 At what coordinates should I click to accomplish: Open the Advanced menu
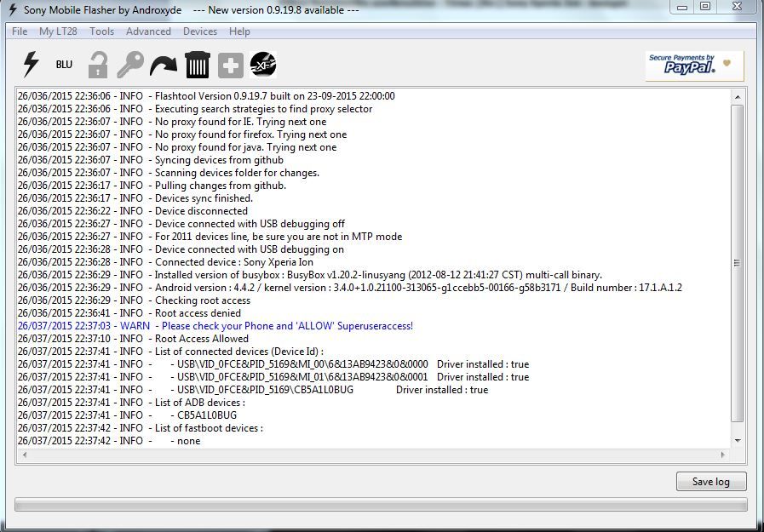(x=148, y=31)
